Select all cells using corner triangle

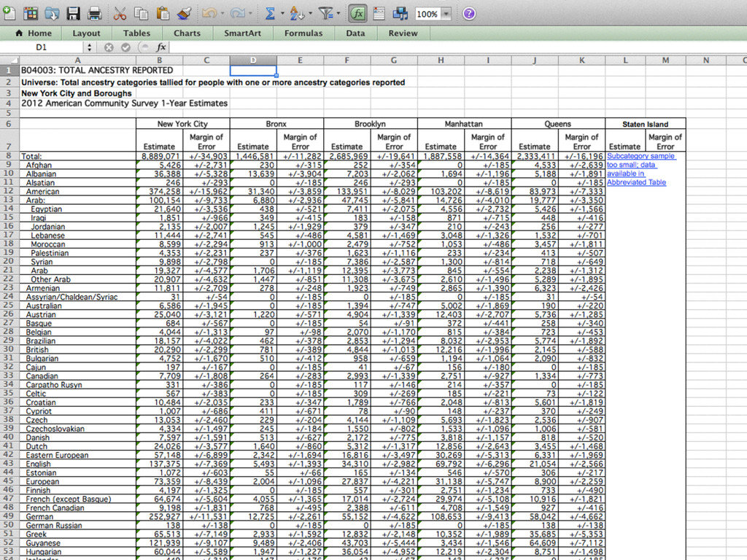[9, 61]
